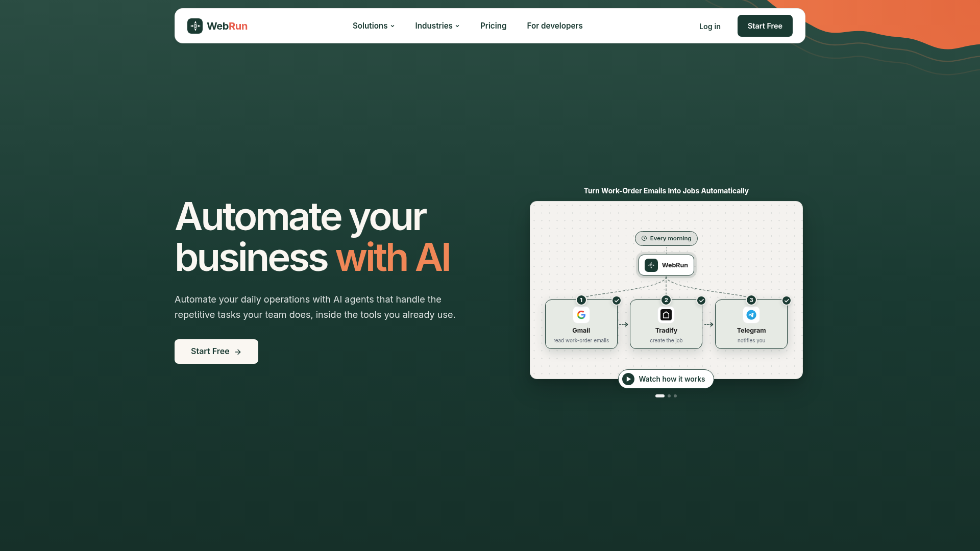Click the Gmail card title text
Image resolution: width=980 pixels, height=551 pixels.
(581, 331)
